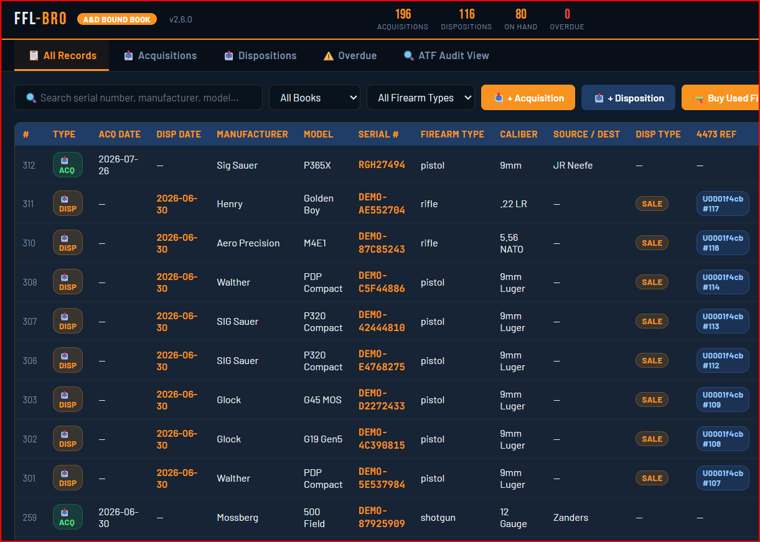The height and width of the screenshot is (542, 760).
Task: Click the + Acquisition button
Action: click(x=528, y=98)
